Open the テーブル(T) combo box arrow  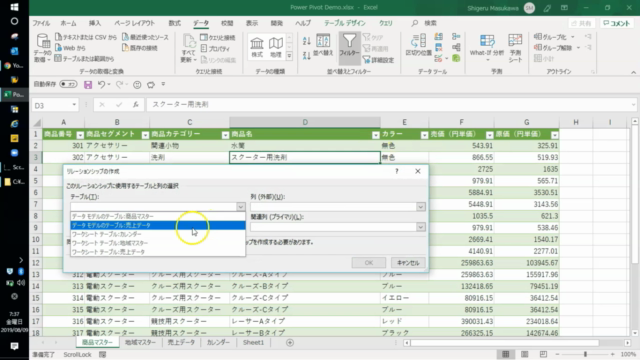coord(241,207)
